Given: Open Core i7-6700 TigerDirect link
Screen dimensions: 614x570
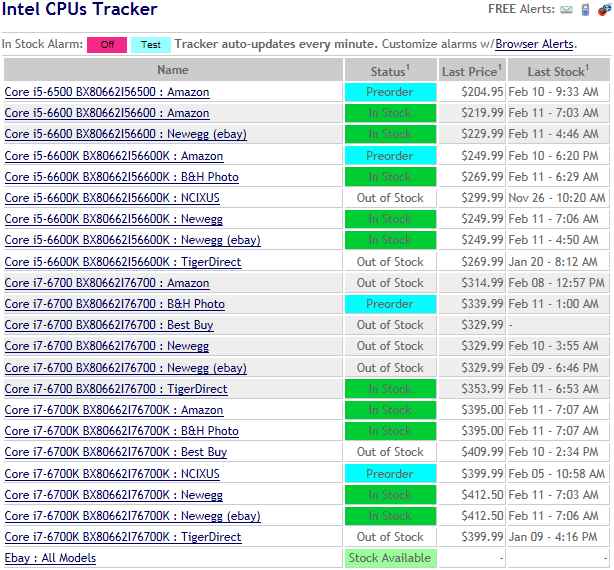Looking at the screenshot, I should [116, 389].
